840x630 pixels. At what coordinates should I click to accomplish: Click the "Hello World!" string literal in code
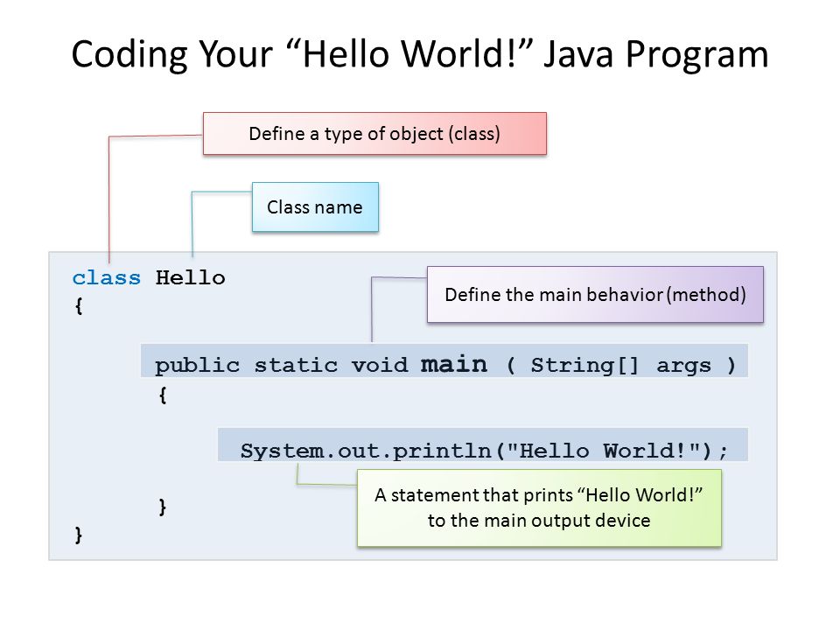click(603, 451)
